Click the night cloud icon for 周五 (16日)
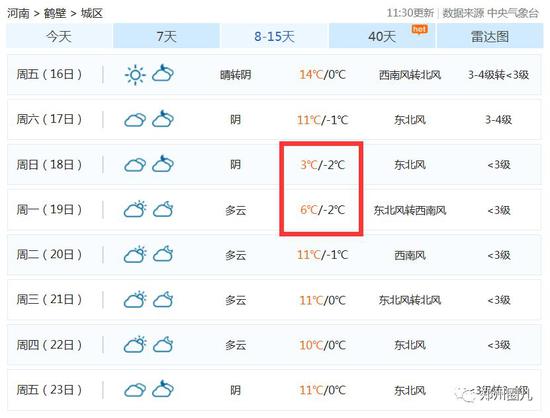Screen dimensions: 550x418 [x=163, y=73]
